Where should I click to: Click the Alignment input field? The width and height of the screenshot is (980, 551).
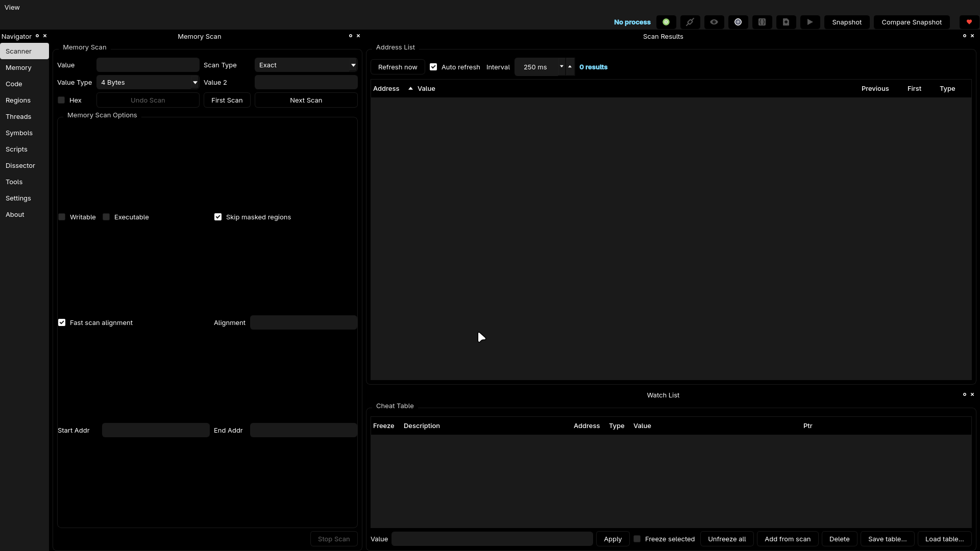304,322
